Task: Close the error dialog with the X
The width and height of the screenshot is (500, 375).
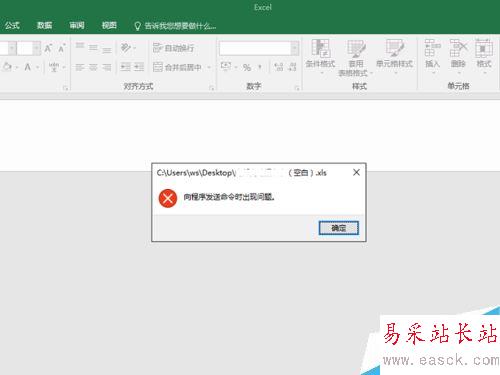Action: coord(356,172)
